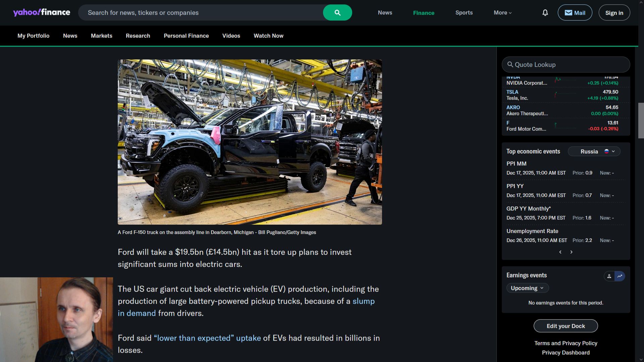The height and width of the screenshot is (362, 644).
Task: Click the Ford F-150 photo caption
Action: [217, 232]
